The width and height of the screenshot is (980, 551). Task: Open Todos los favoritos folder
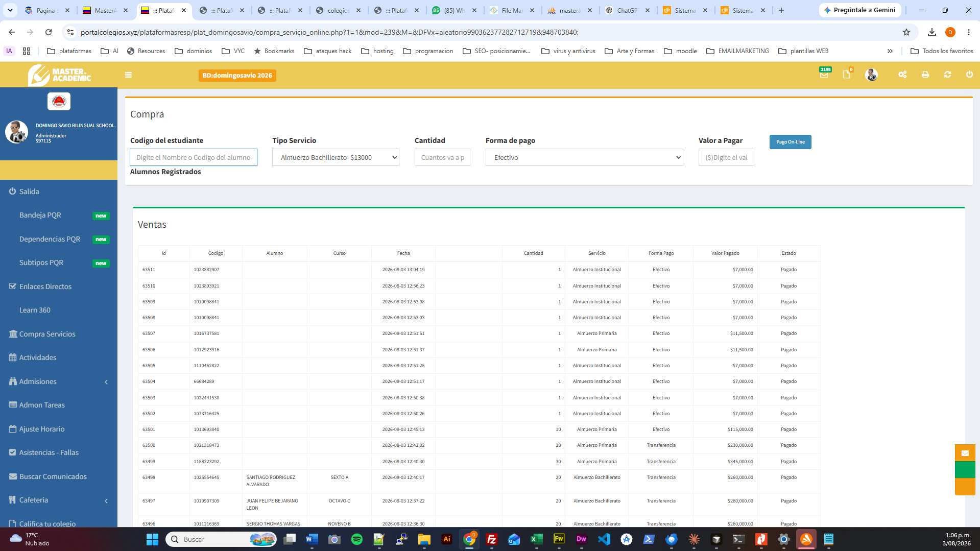pyautogui.click(x=942, y=51)
